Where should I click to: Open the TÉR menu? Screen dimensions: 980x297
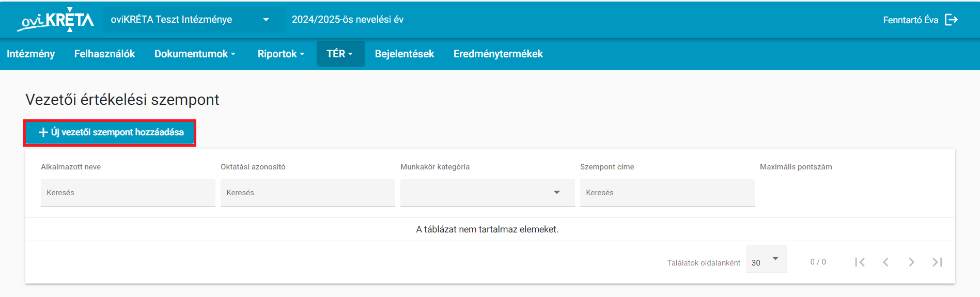click(x=340, y=54)
